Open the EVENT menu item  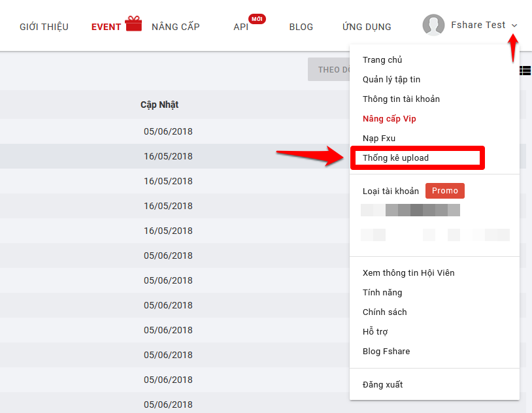point(106,27)
